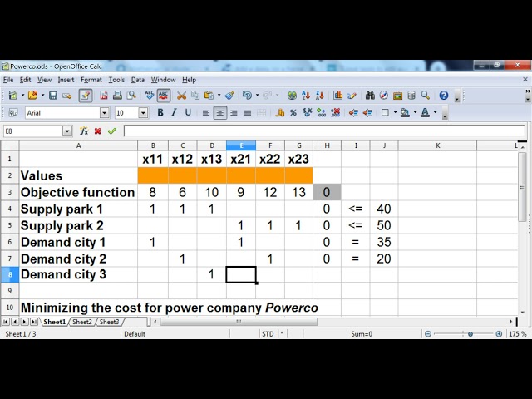Open Background Color dropdown arrow
This screenshot has width=532, height=399.
click(x=415, y=113)
